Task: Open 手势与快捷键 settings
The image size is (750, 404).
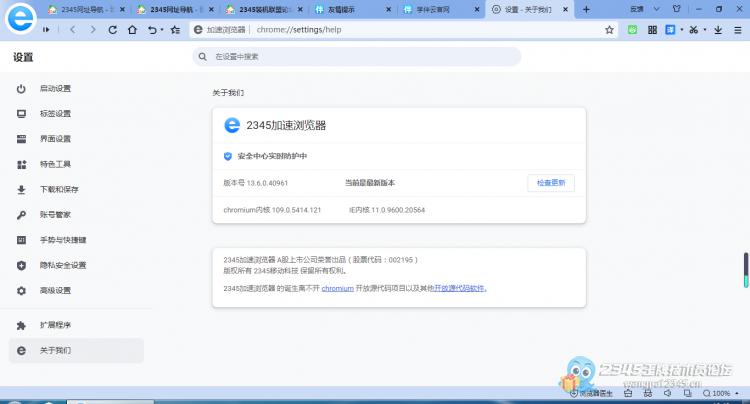Action: (77, 240)
